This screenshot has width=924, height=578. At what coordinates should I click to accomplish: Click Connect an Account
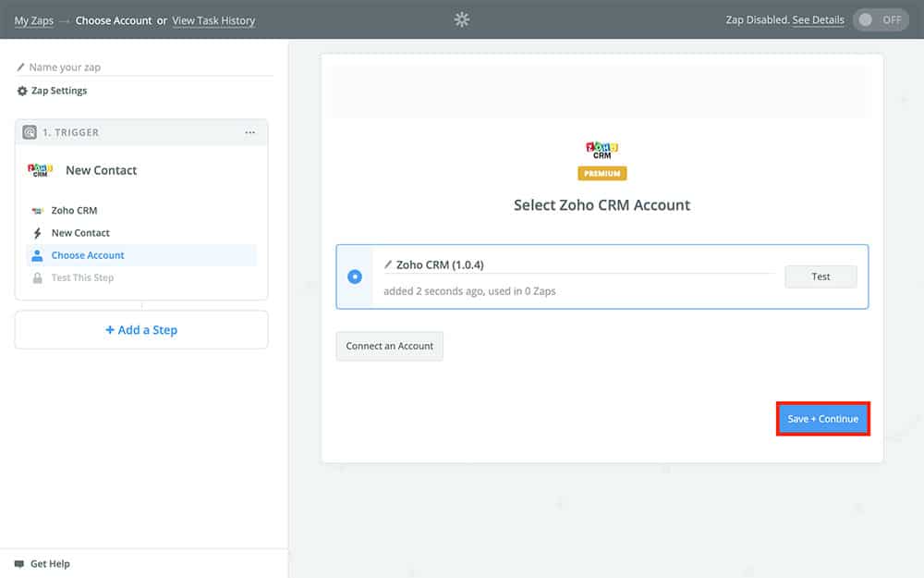(x=389, y=346)
